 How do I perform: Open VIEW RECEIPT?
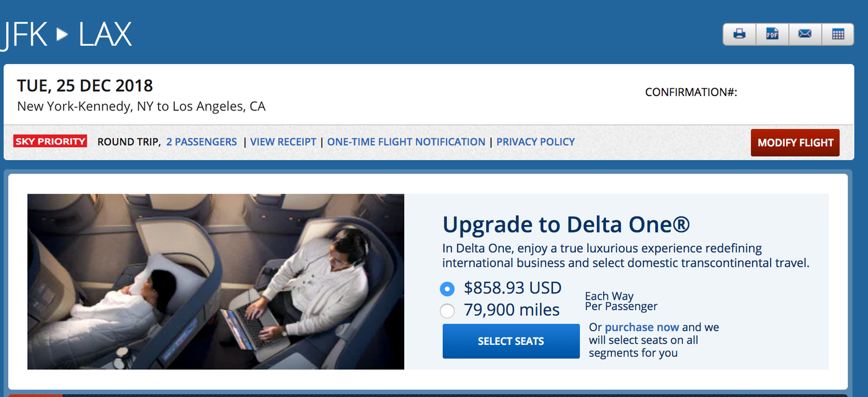pos(283,141)
